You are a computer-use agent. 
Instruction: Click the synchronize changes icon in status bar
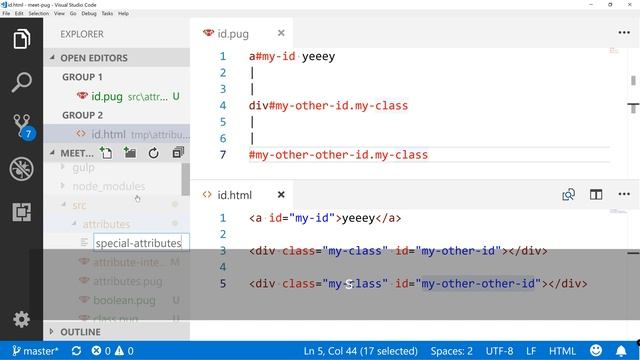(76, 351)
